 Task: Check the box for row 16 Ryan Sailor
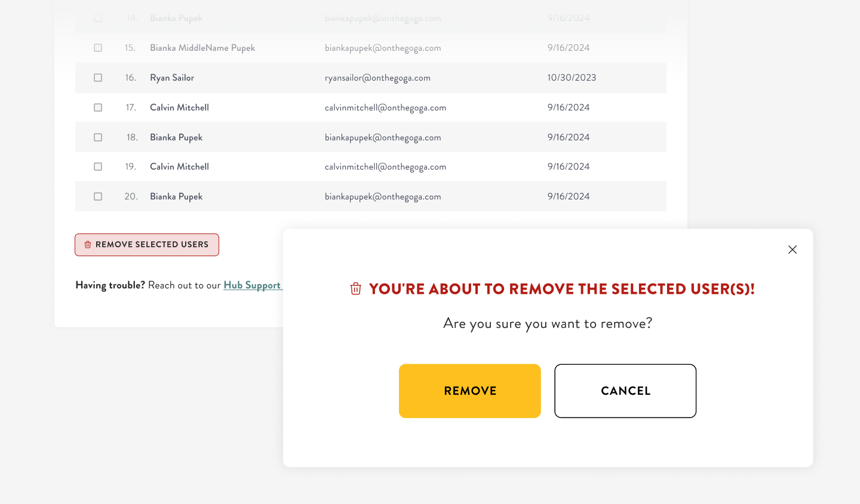[98, 78]
